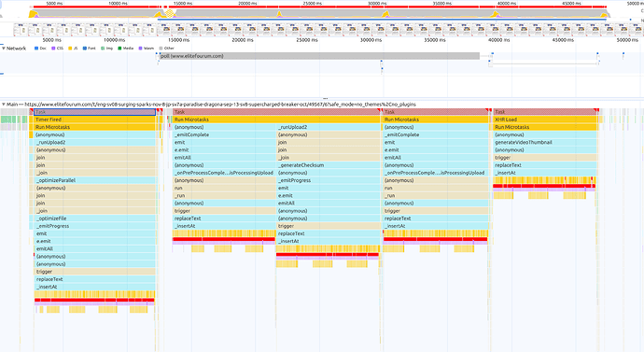Screen dimensions: 644x352
Task: Collapse the Main thread track arrow
Action: point(4,105)
